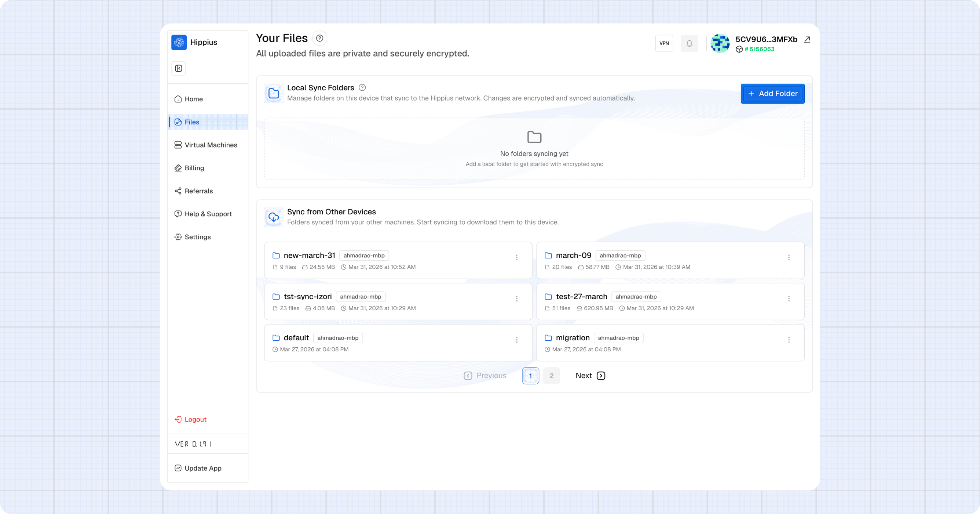The image size is (980, 514).
Task: Go to the Next page
Action: click(590, 376)
